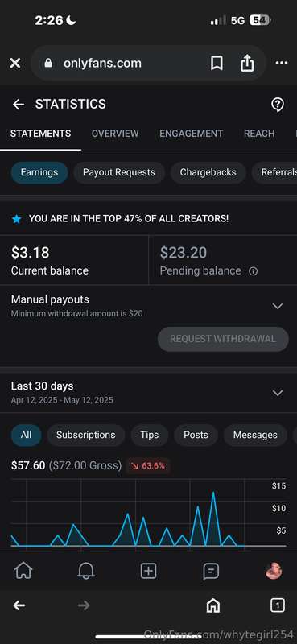Select the Payout Requests chip

point(119,172)
